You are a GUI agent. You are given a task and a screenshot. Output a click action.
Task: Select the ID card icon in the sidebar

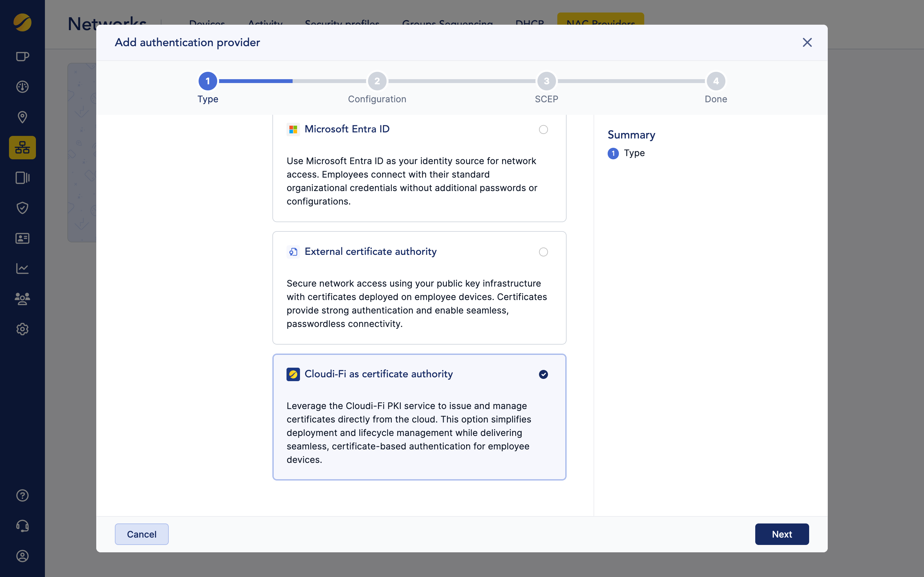22,238
